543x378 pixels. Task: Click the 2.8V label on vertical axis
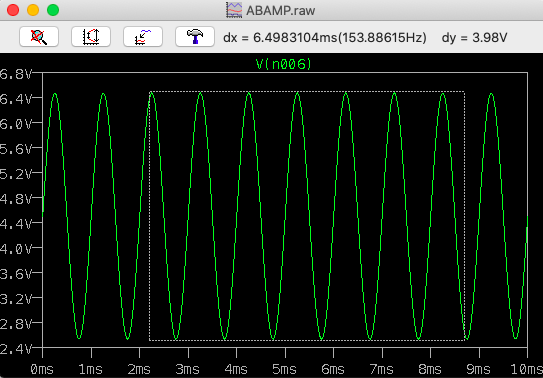pyautogui.click(x=15, y=323)
